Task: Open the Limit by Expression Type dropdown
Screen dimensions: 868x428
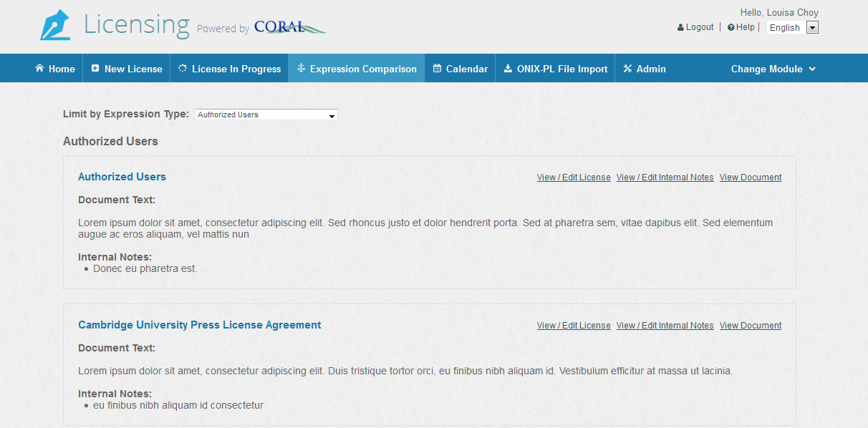Action: pos(266,115)
